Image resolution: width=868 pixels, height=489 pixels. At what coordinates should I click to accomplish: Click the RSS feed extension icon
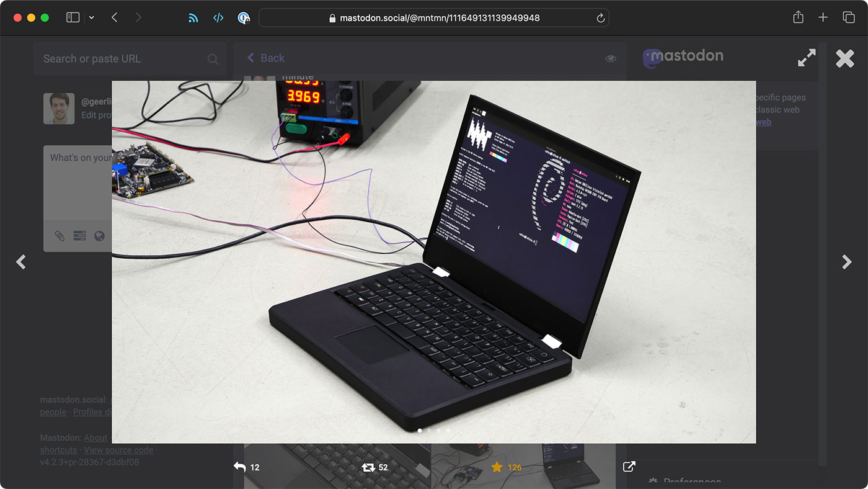point(193,18)
